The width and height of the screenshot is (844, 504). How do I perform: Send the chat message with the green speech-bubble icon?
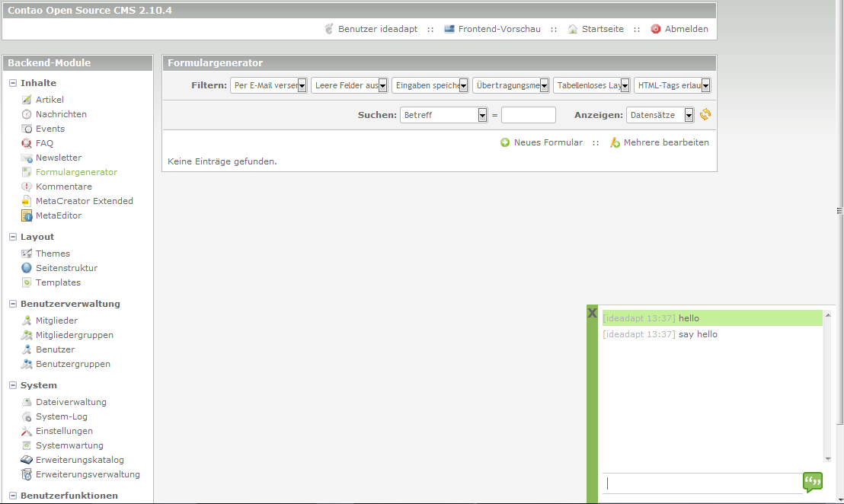[x=813, y=482]
